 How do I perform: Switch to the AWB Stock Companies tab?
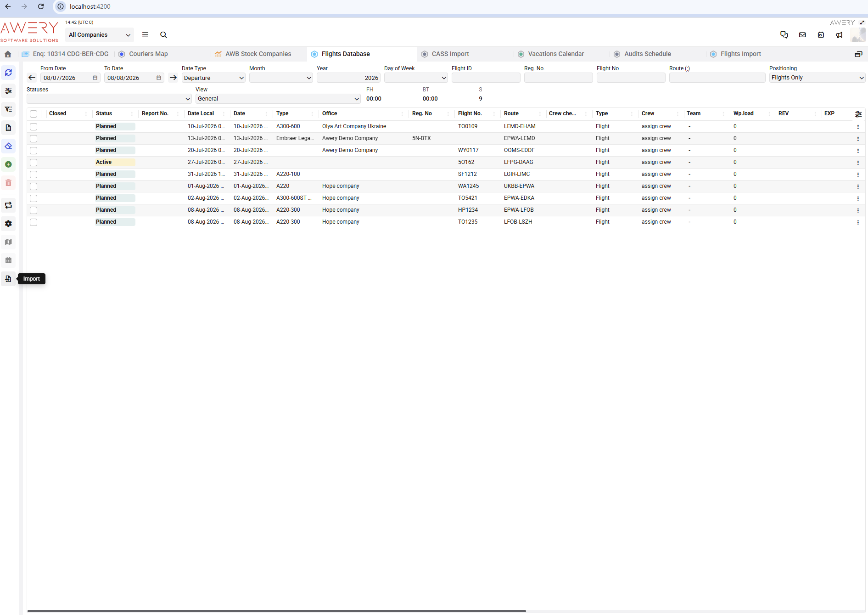258,54
